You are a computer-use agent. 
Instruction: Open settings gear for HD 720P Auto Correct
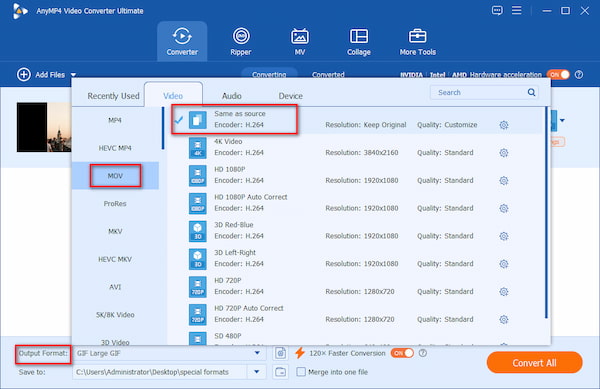pyautogui.click(x=504, y=319)
